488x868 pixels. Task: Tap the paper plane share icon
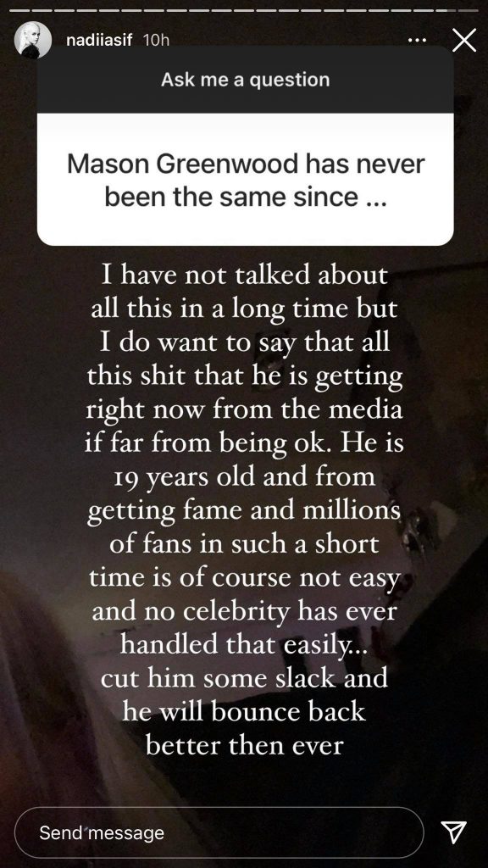coord(452,832)
